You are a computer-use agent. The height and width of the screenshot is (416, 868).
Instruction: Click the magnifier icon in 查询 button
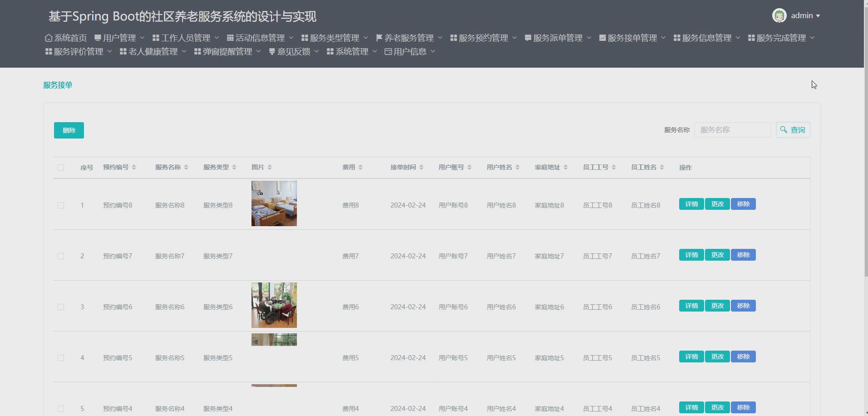(x=784, y=130)
